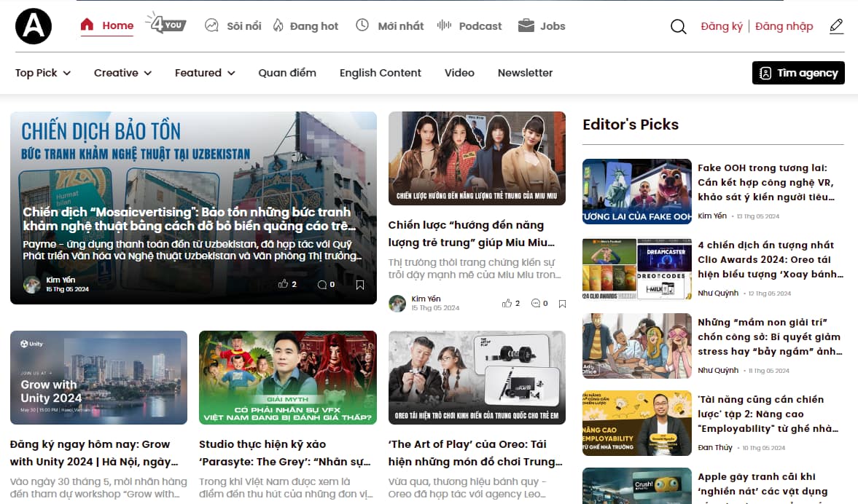Viewport: 858px width, 504px height.
Task: Click the Tìm agency button
Action: coord(798,73)
